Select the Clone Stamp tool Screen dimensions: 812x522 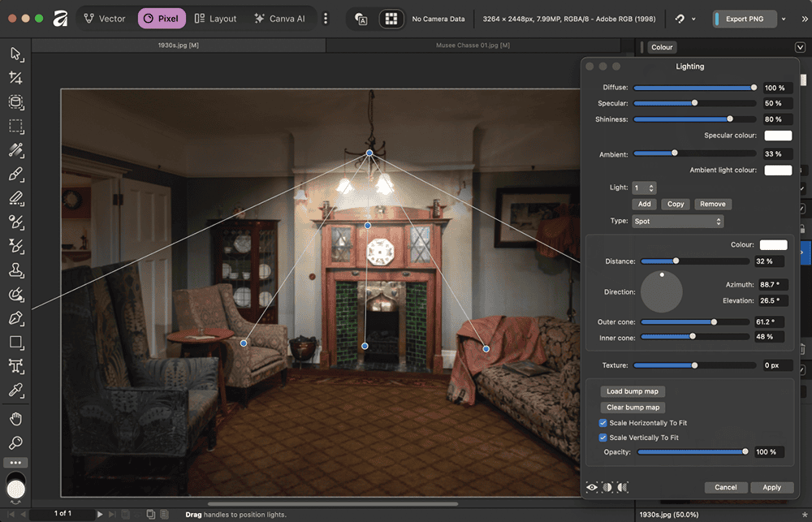tap(15, 270)
